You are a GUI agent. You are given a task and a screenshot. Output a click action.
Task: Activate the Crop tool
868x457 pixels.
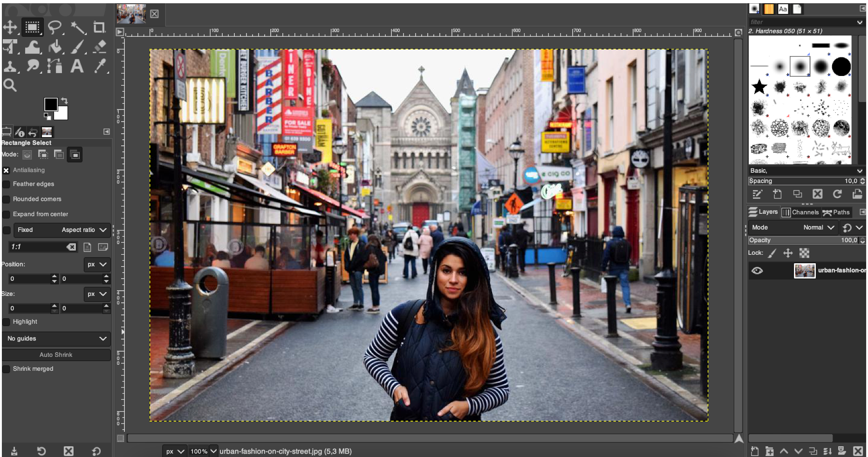(98, 27)
